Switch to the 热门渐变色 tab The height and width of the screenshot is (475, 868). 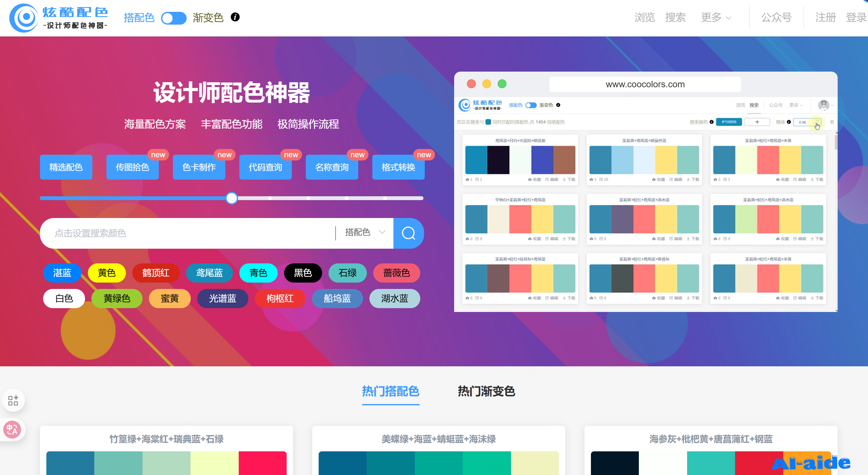coord(486,391)
